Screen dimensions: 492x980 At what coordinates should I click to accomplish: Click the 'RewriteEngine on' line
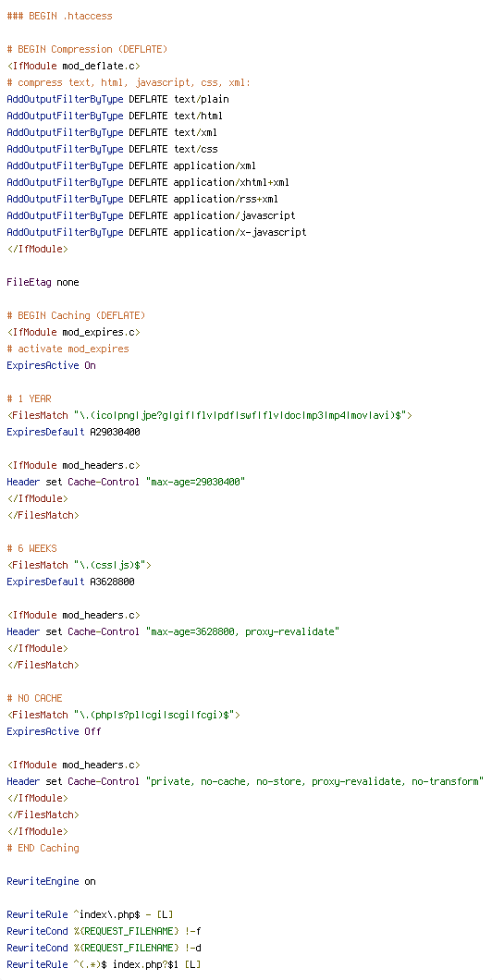click(x=51, y=882)
